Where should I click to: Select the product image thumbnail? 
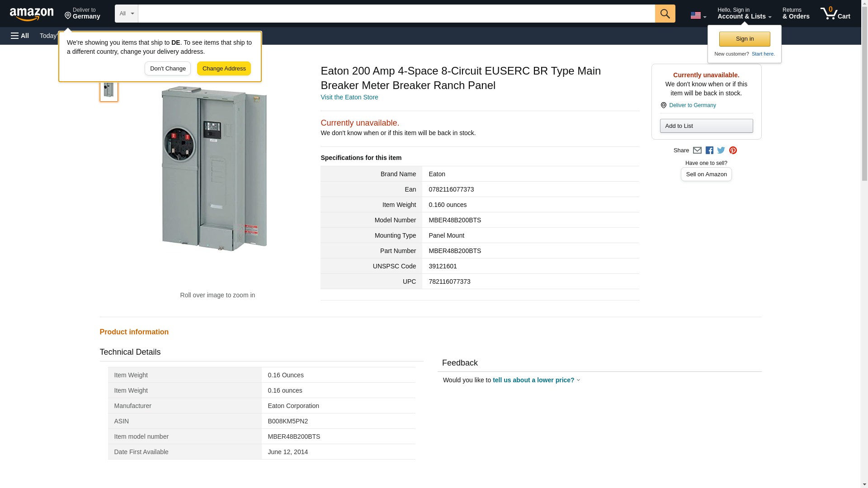click(x=108, y=90)
